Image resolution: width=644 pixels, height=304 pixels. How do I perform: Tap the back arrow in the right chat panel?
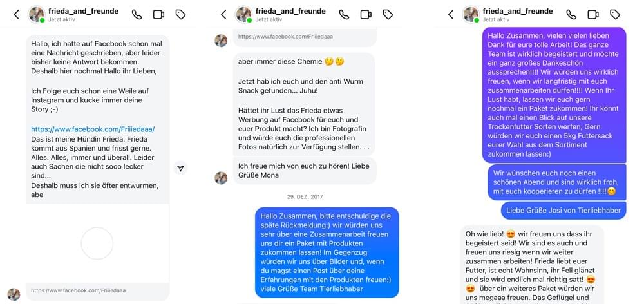[451, 15]
